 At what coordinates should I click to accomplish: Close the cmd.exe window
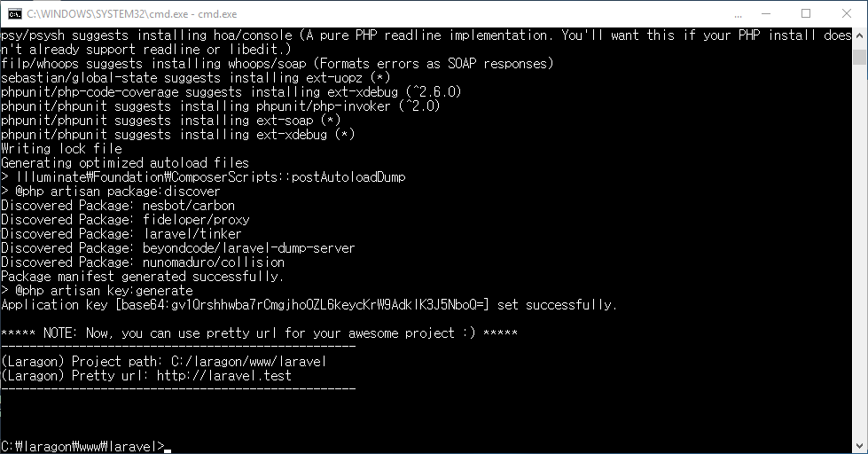click(848, 13)
